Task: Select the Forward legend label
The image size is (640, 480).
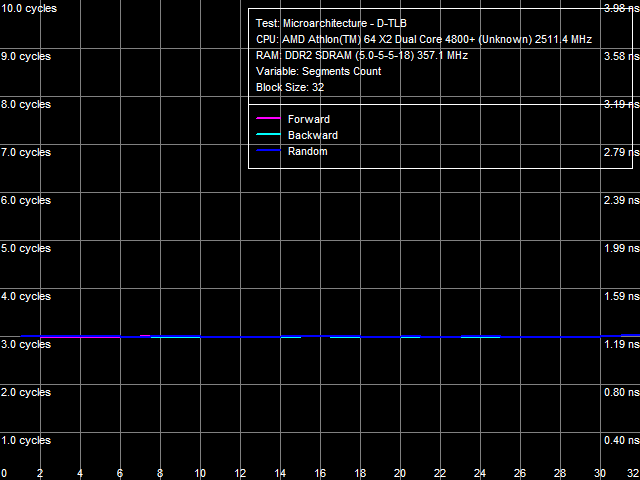Action: (308, 119)
